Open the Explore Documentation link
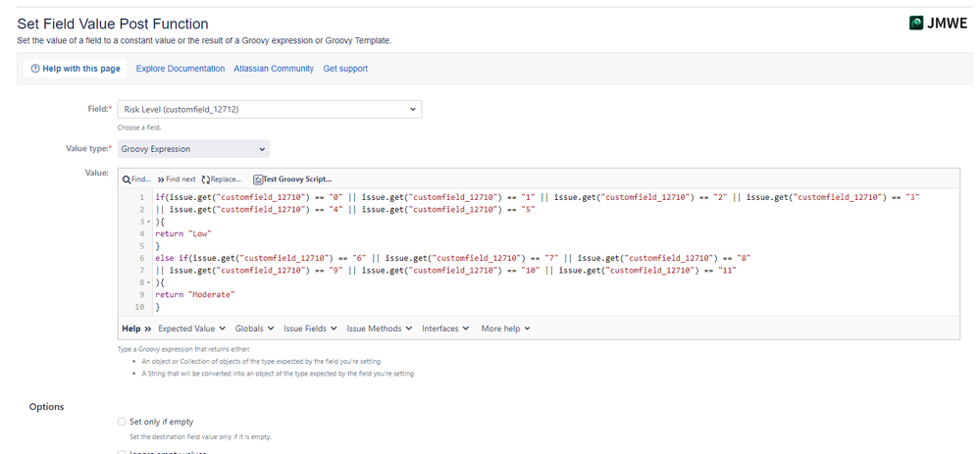This screenshot has width=980, height=454. pos(180,69)
